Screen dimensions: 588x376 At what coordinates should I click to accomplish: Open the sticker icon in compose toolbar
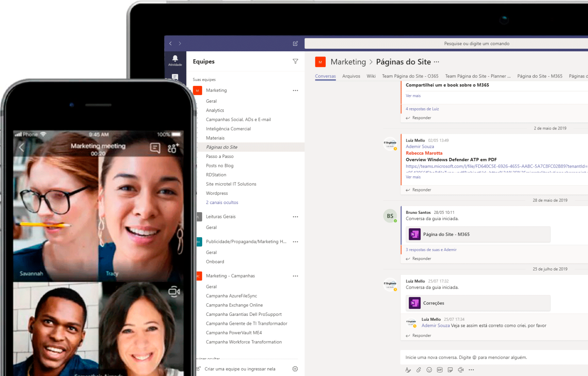[450, 370]
